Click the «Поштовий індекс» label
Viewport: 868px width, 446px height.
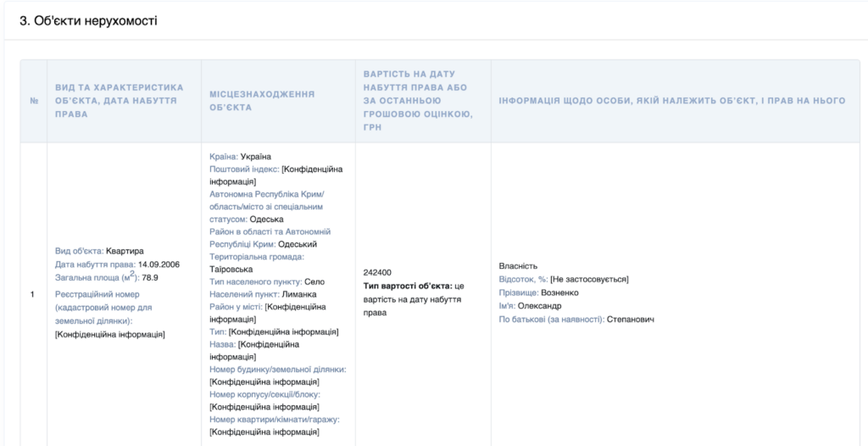[x=244, y=170]
